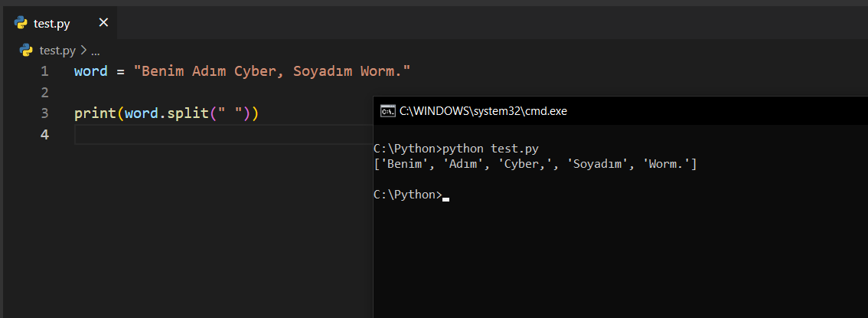
Task: Click the word variable on line 1
Action: 91,71
